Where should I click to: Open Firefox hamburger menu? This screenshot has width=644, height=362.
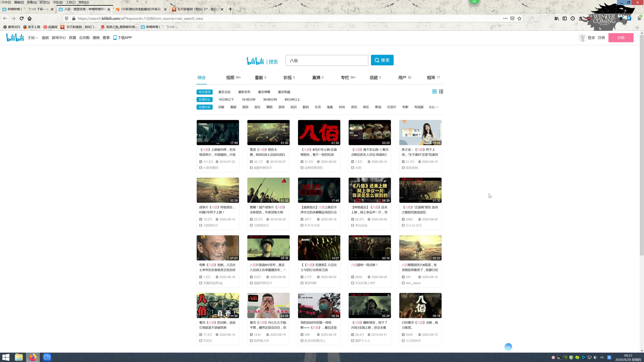click(639, 18)
